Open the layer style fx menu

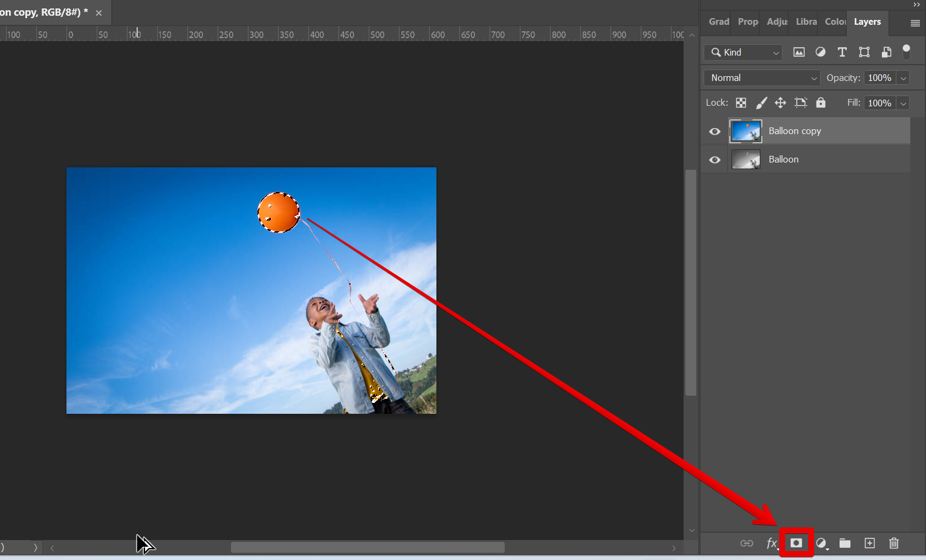point(771,543)
